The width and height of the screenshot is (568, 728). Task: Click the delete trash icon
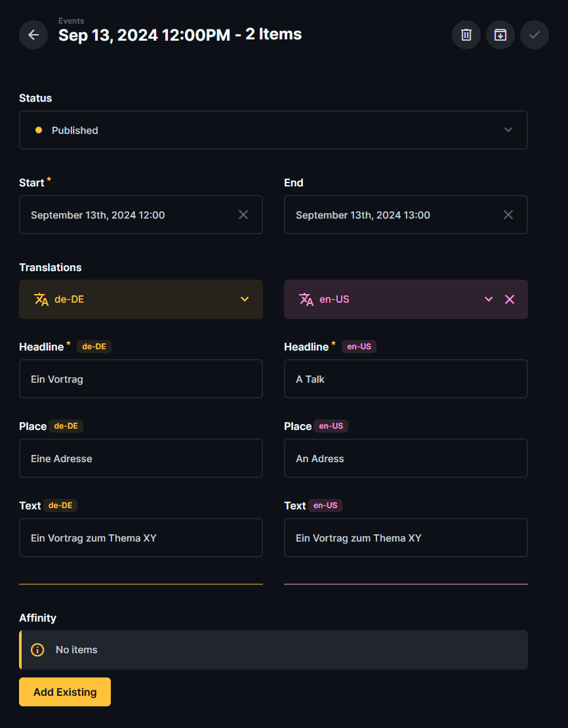(466, 35)
